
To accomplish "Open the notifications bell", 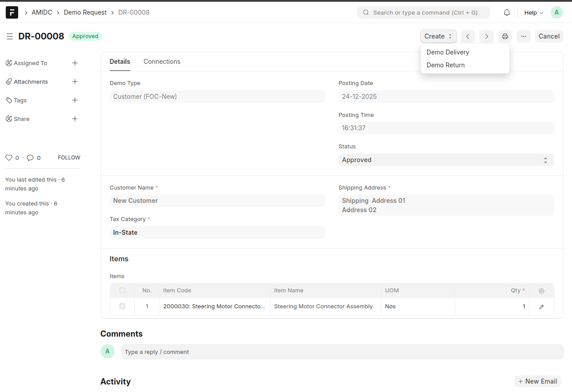I will click(x=507, y=12).
